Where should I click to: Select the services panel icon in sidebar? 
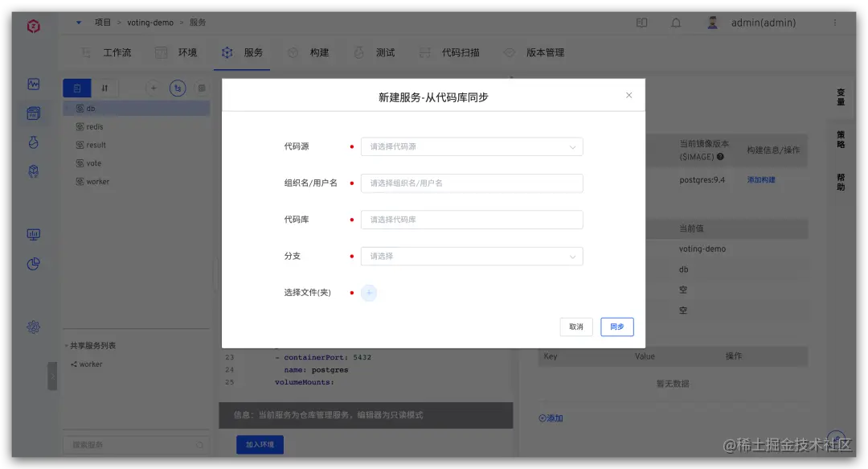pos(33,113)
